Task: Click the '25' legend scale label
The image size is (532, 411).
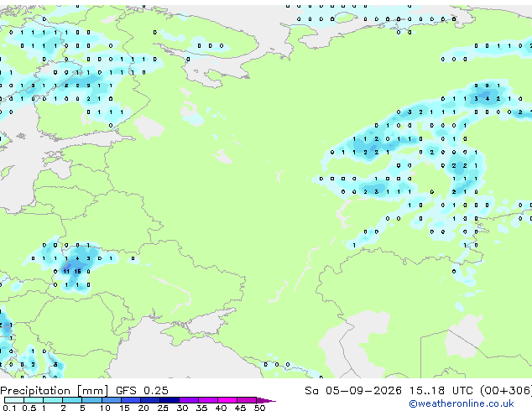Action: click(x=163, y=408)
